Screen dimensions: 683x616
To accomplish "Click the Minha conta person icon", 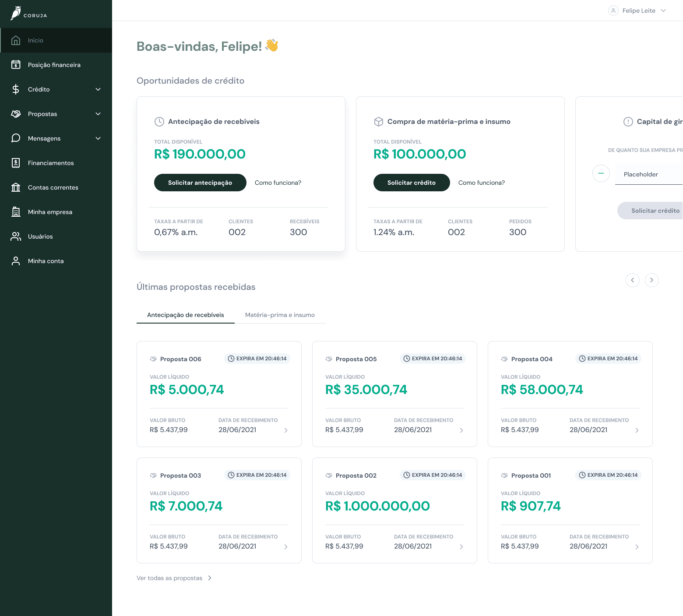I will click(16, 261).
